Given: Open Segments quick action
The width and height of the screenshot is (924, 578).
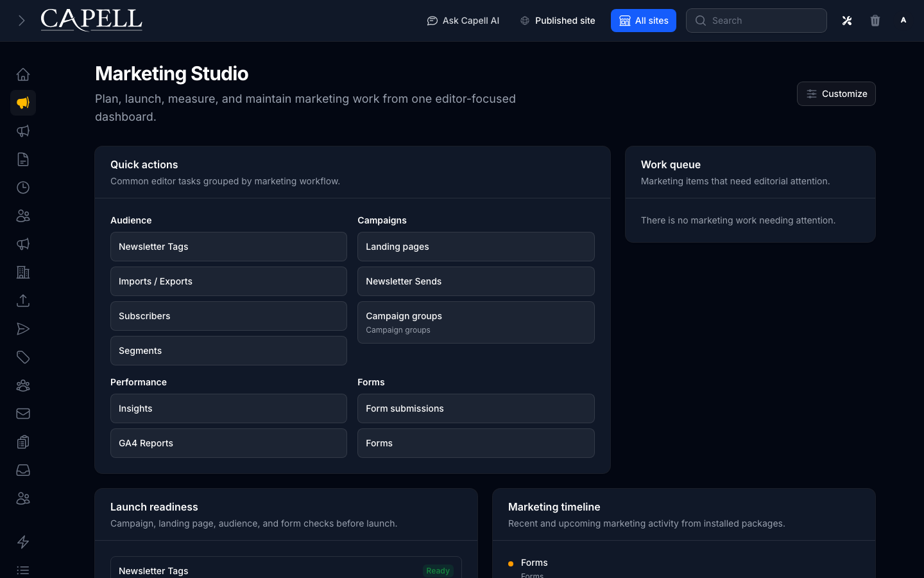Looking at the screenshot, I should tap(228, 351).
